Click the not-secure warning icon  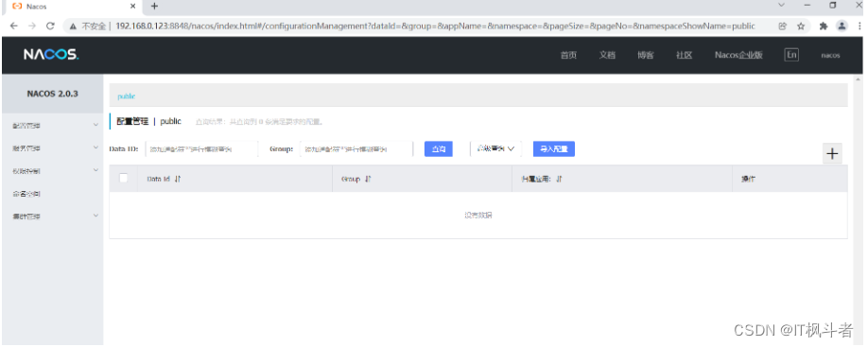73,26
